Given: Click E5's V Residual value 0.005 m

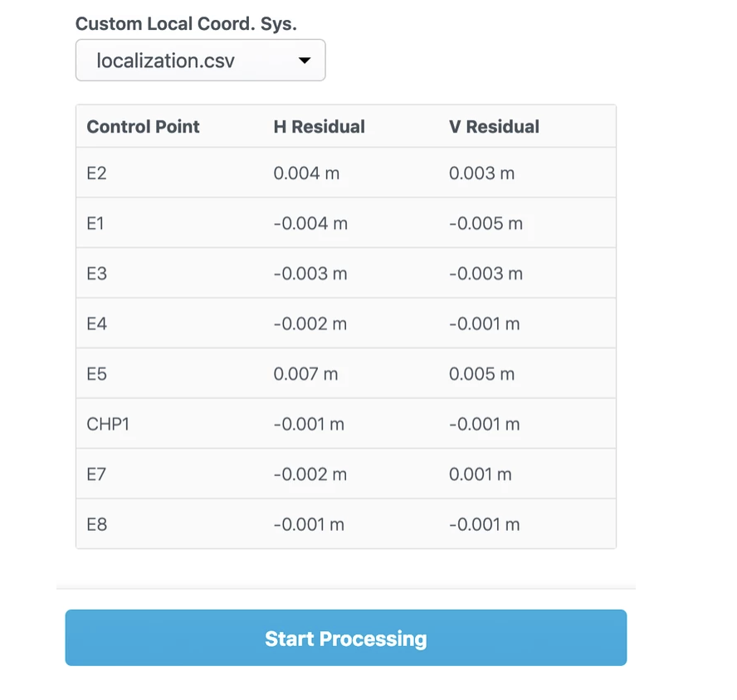Looking at the screenshot, I should coord(481,374).
